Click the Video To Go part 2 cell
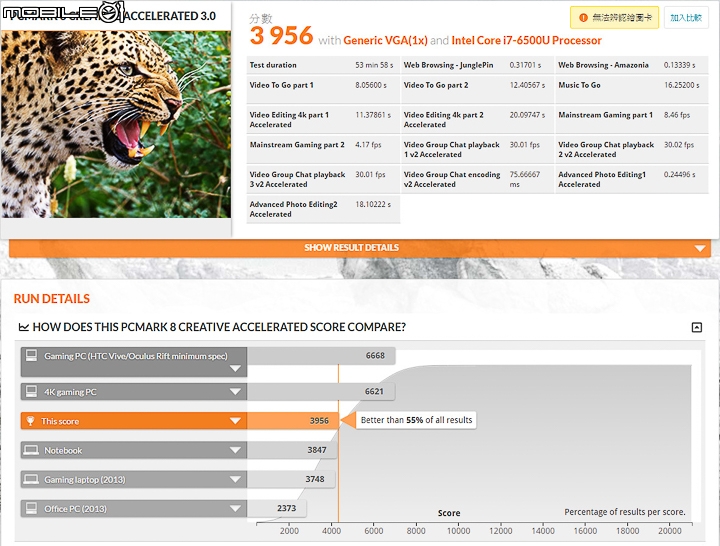The width and height of the screenshot is (720, 546). [x=477, y=90]
